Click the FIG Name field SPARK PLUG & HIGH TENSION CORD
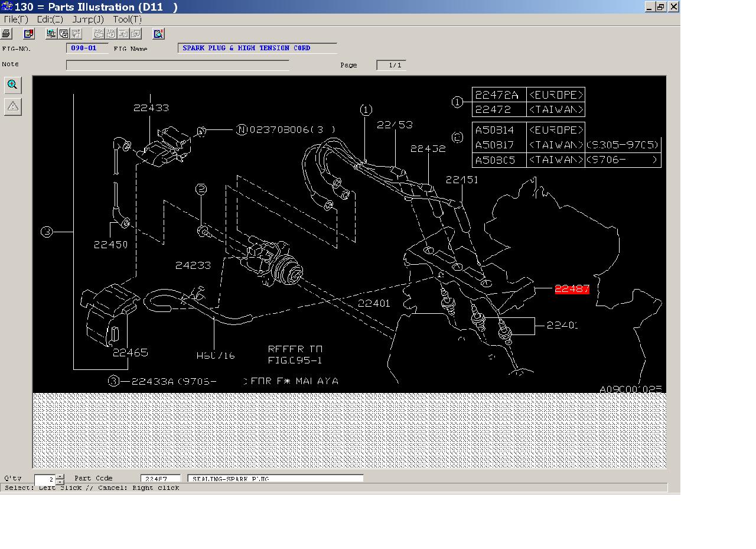 click(258, 48)
